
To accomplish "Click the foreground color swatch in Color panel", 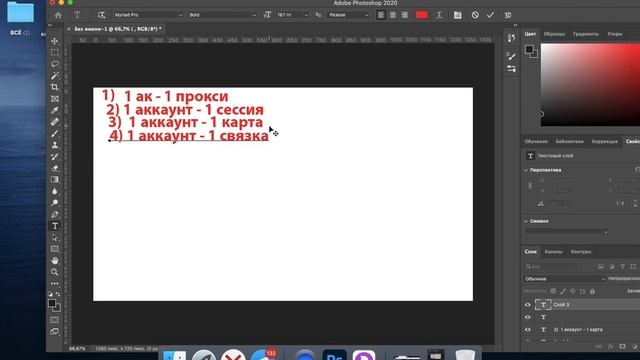I will coord(529,50).
